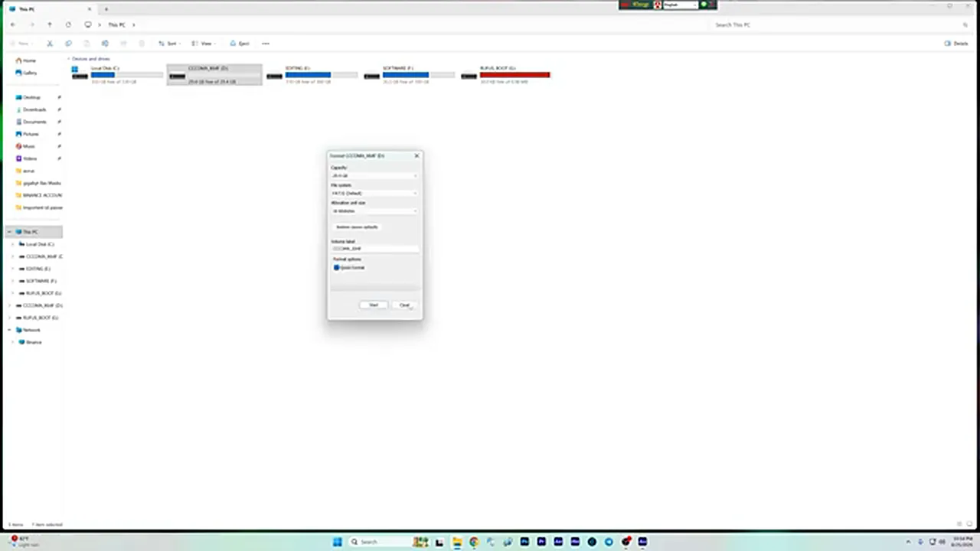The width and height of the screenshot is (980, 551).
Task: Open the View dropdown menu
Action: (203, 44)
